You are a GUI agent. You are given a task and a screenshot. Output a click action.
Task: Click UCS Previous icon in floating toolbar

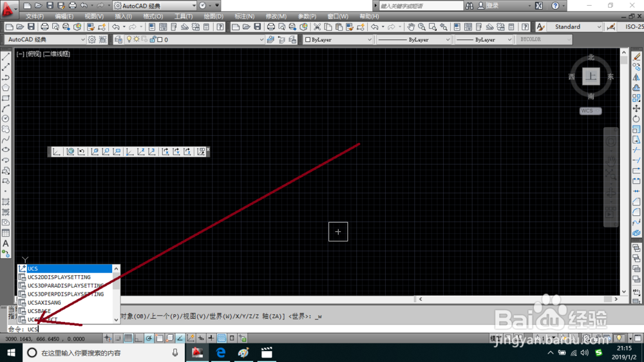click(x=81, y=151)
